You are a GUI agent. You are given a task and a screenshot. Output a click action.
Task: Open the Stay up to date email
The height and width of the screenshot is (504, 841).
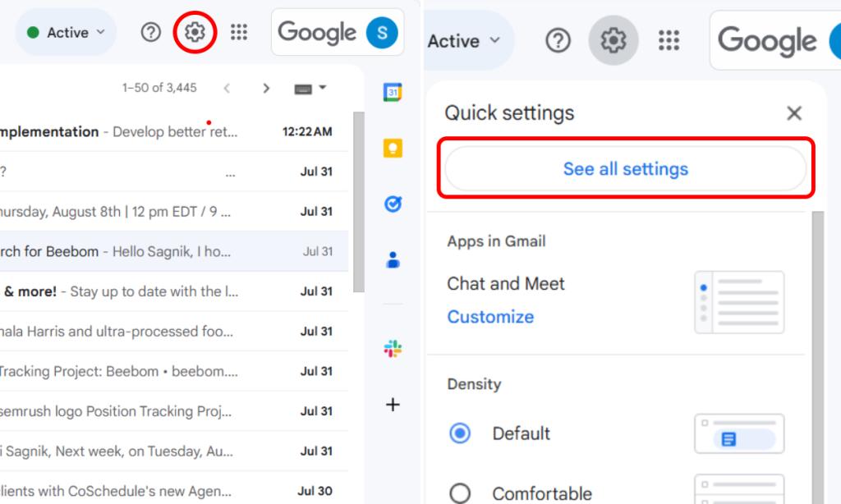point(174,291)
